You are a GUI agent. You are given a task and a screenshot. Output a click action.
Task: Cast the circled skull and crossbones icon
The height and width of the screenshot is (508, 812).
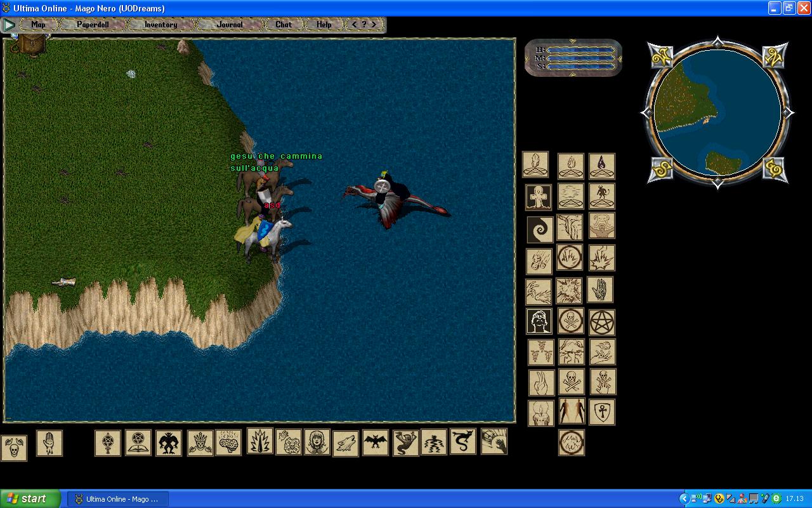tap(570, 321)
